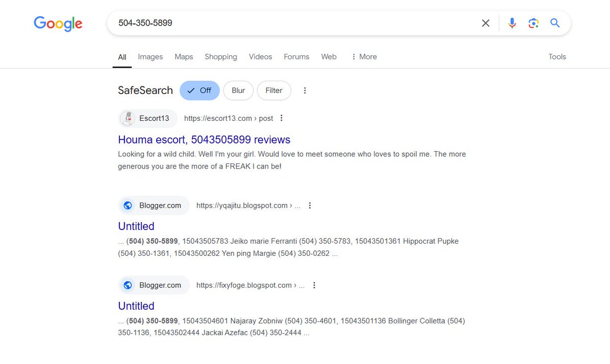This screenshot has height=364, width=610.
Task: Select the All results tab
Action: point(122,57)
